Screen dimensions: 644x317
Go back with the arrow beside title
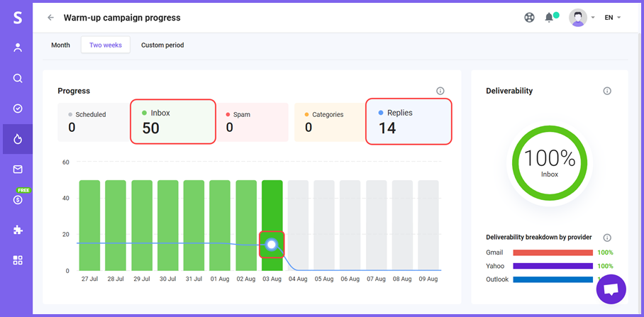(x=50, y=18)
